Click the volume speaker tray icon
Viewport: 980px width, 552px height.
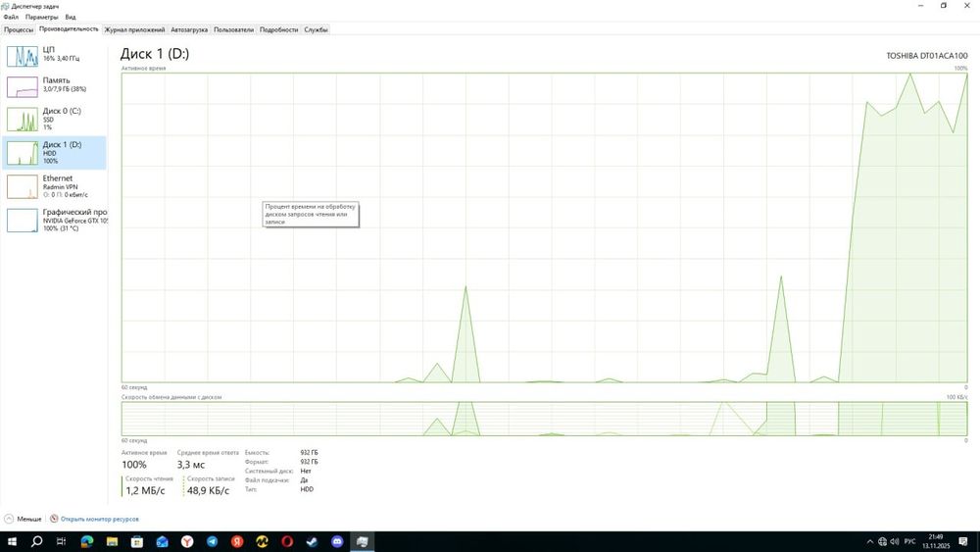(x=895, y=541)
